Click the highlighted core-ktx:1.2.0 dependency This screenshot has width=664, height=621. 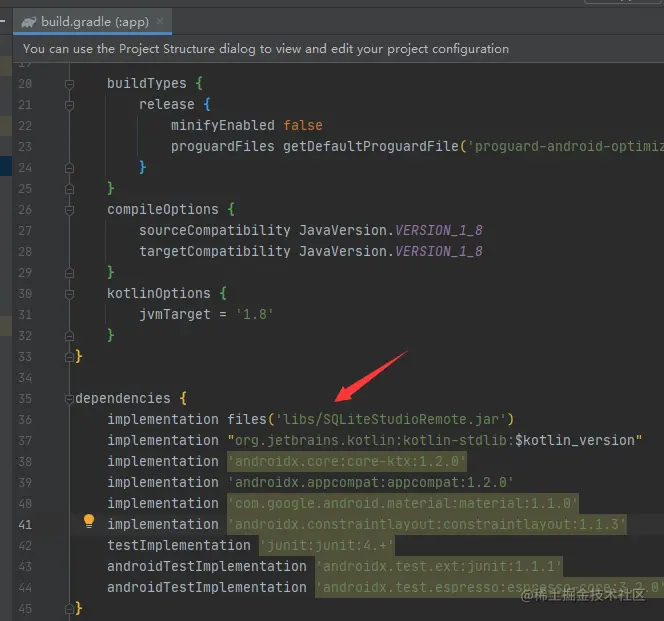click(347, 461)
